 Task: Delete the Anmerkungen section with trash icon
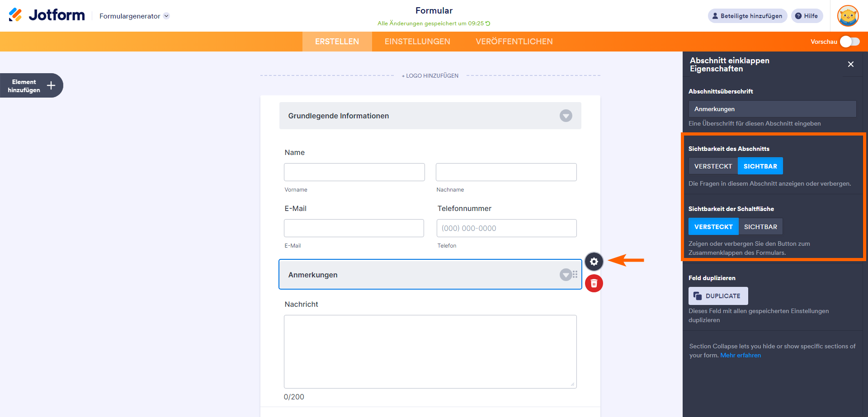point(594,283)
